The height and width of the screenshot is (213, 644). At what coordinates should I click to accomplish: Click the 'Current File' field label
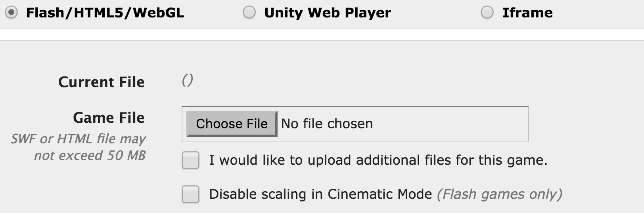(101, 82)
